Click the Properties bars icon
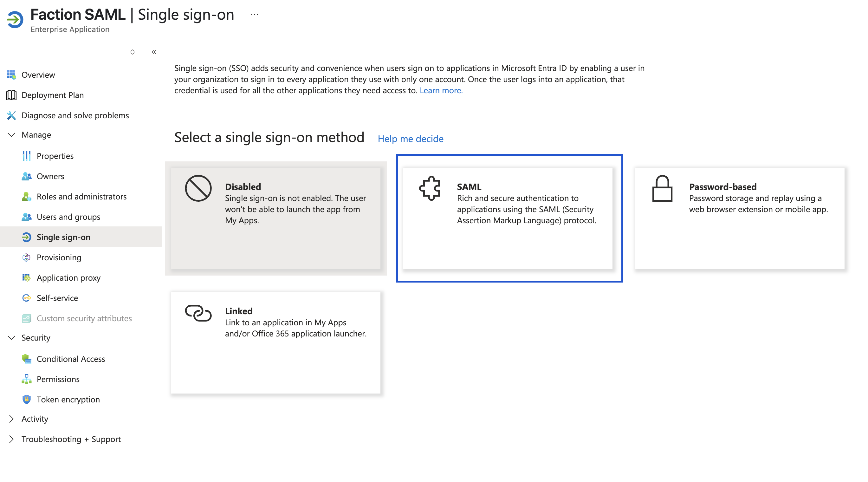Image resolution: width=868 pixels, height=482 pixels. (x=26, y=156)
